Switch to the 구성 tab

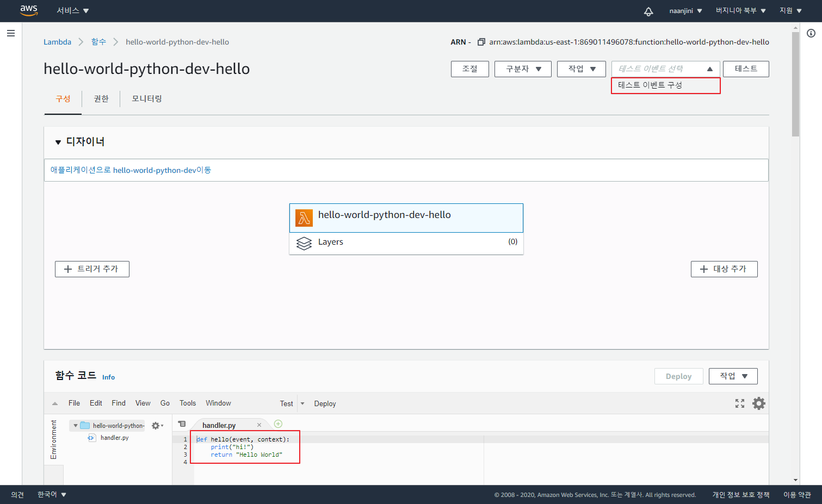(63, 99)
